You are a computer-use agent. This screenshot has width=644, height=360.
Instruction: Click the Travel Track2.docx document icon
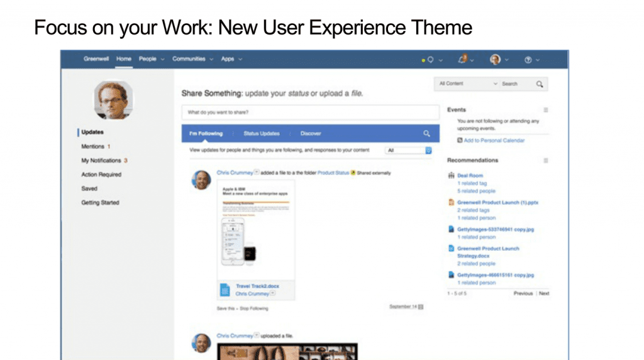point(225,290)
